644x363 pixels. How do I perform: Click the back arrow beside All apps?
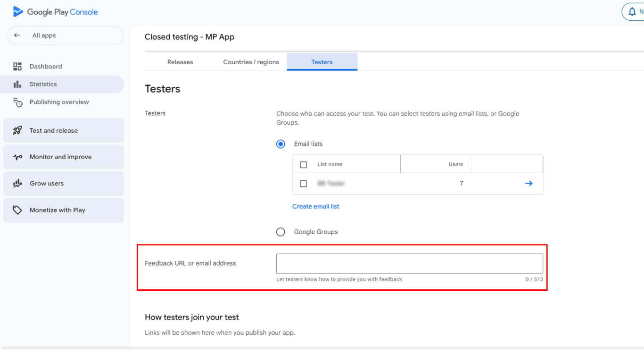click(x=17, y=35)
